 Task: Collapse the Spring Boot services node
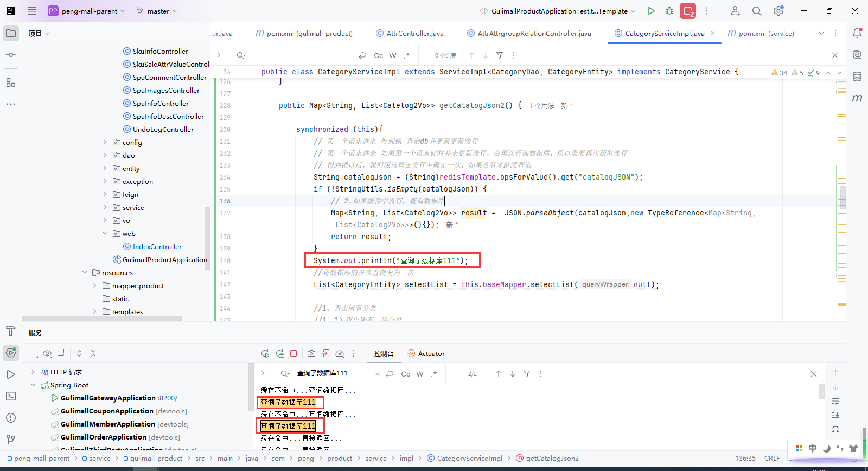coord(33,385)
